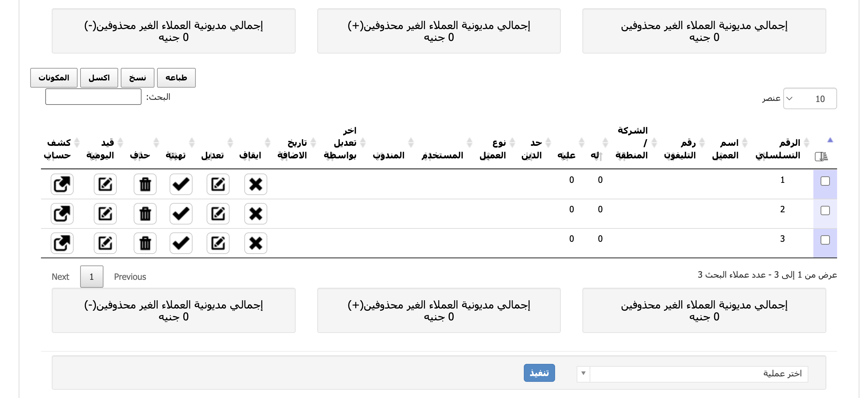Click the account statement icon in row 1

[x=62, y=184]
